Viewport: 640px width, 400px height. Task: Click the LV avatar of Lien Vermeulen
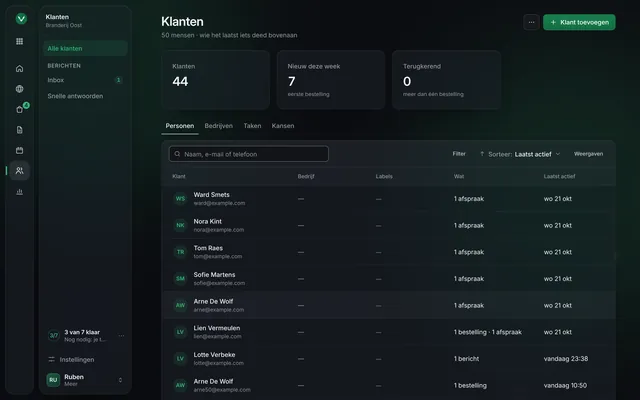pyautogui.click(x=180, y=332)
